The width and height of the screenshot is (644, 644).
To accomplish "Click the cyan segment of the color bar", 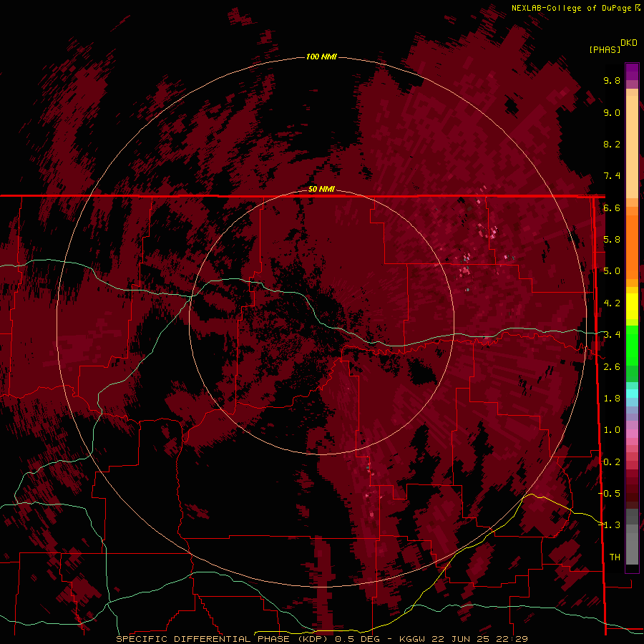I will tap(632, 394).
